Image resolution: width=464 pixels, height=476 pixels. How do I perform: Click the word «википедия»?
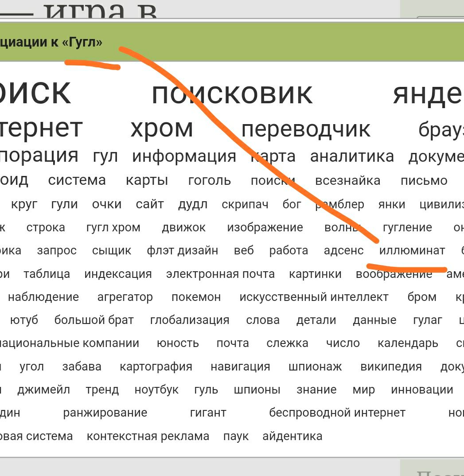coord(391,367)
